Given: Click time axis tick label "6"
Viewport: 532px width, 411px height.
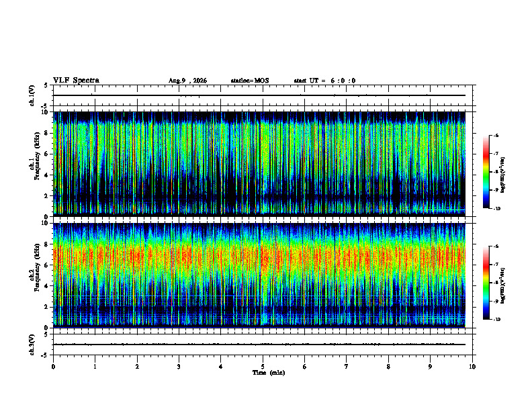Looking at the screenshot, I should tap(305, 367).
